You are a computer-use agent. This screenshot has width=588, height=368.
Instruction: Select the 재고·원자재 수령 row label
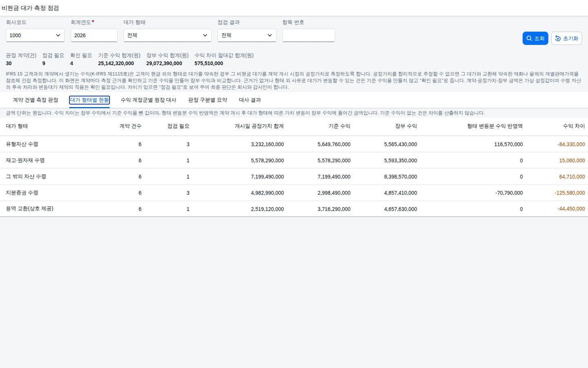pyautogui.click(x=25, y=161)
